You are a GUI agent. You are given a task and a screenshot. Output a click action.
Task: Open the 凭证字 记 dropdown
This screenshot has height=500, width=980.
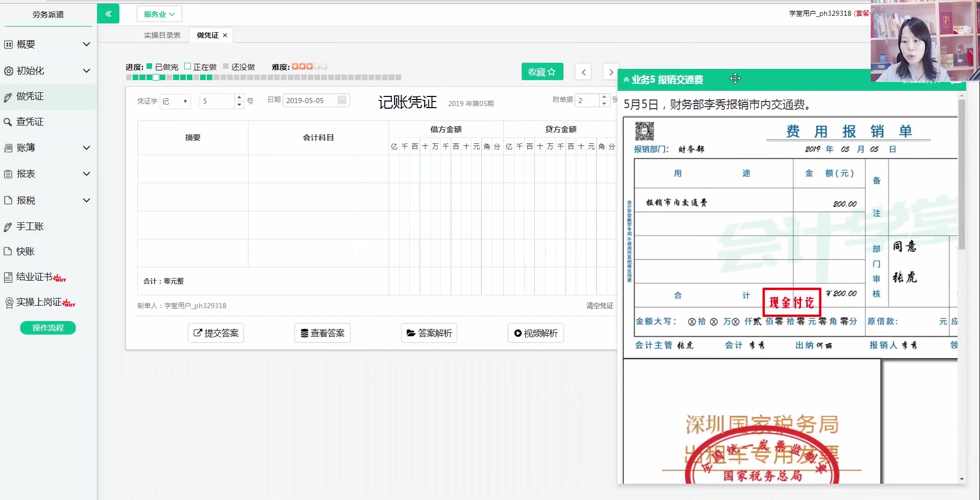[x=175, y=101]
